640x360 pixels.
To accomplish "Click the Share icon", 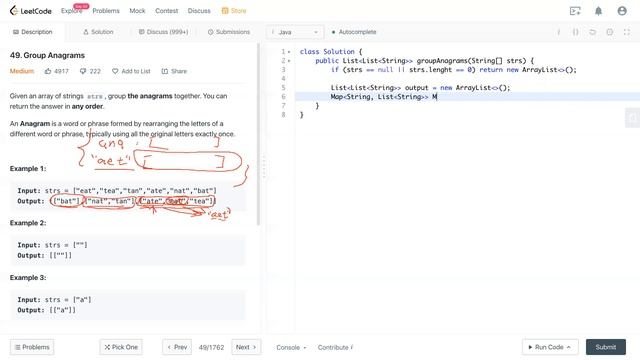I will coord(164,71).
